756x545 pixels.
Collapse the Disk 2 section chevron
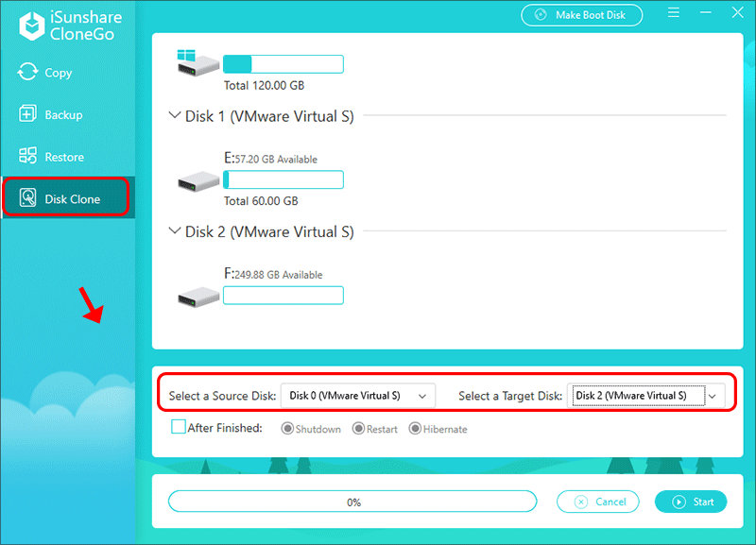tap(174, 231)
